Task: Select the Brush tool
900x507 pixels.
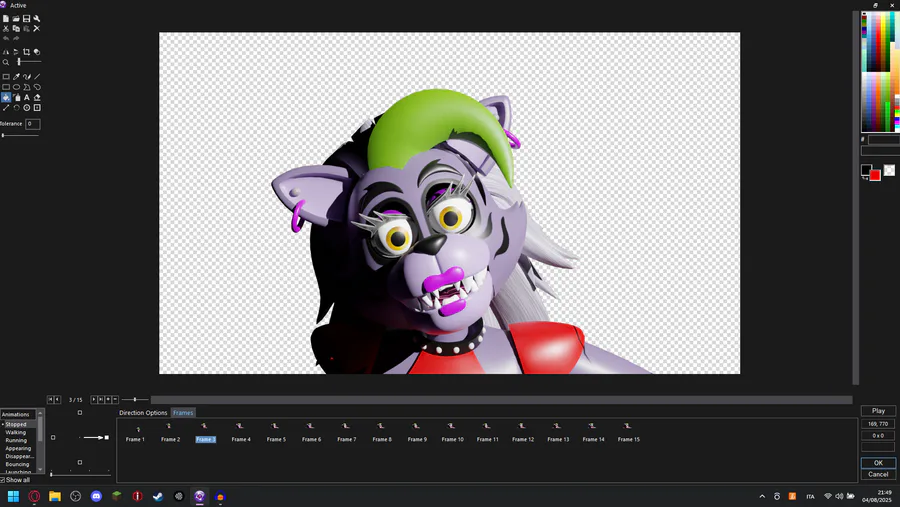Action: coord(26,76)
